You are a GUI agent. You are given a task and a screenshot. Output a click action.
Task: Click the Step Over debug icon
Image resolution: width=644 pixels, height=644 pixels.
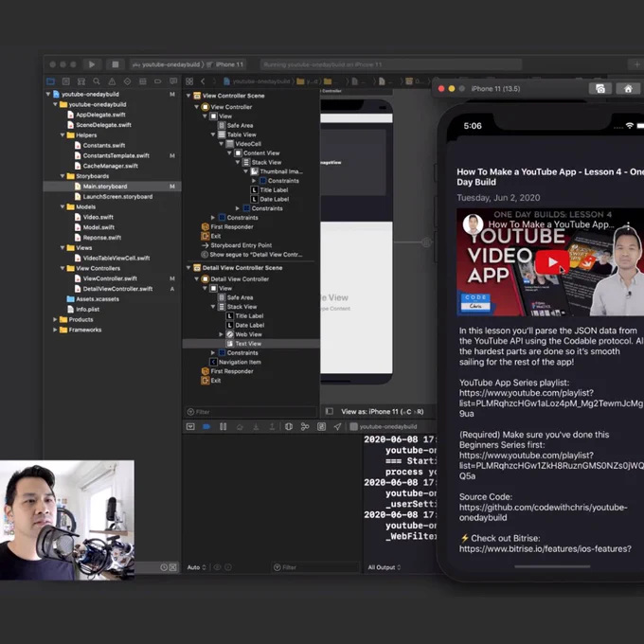[x=240, y=427]
